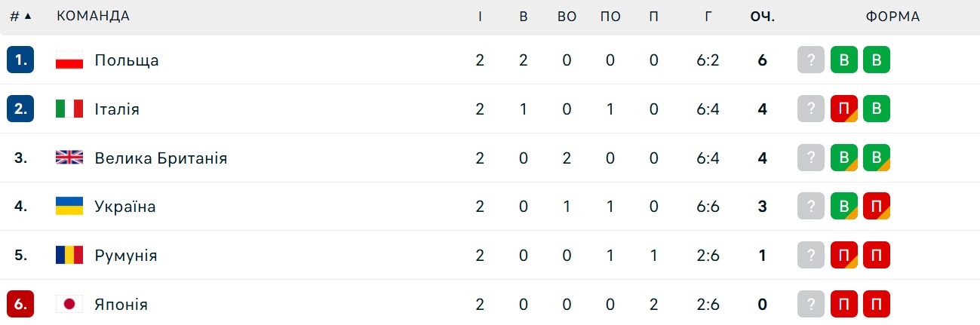The image size is (980, 325).
Task: Click Japan's last red П form badge
Action: click(877, 305)
